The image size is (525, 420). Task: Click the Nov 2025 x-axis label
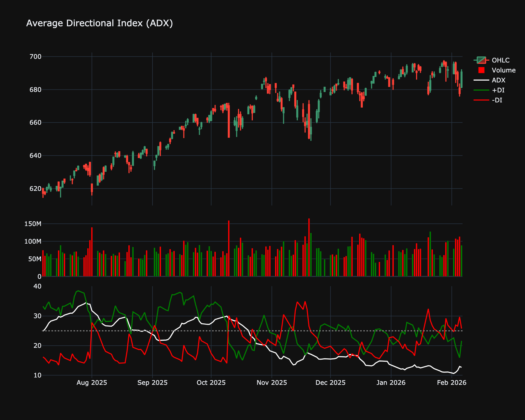(272, 382)
